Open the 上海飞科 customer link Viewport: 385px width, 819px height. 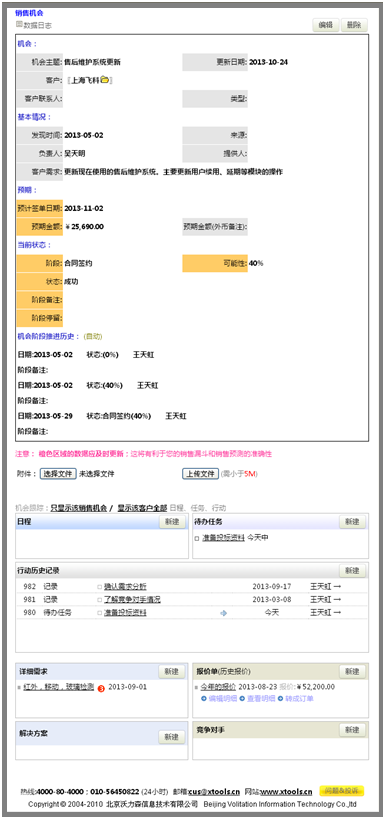[x=85, y=80]
